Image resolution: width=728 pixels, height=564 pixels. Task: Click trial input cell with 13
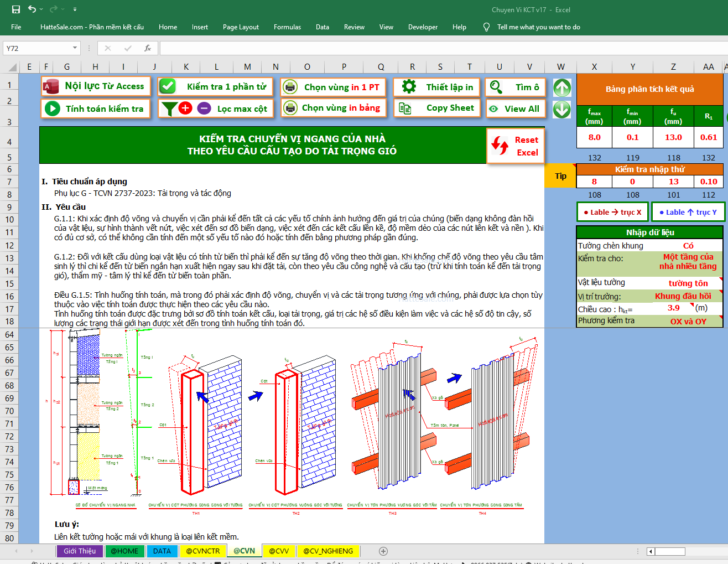(x=673, y=182)
